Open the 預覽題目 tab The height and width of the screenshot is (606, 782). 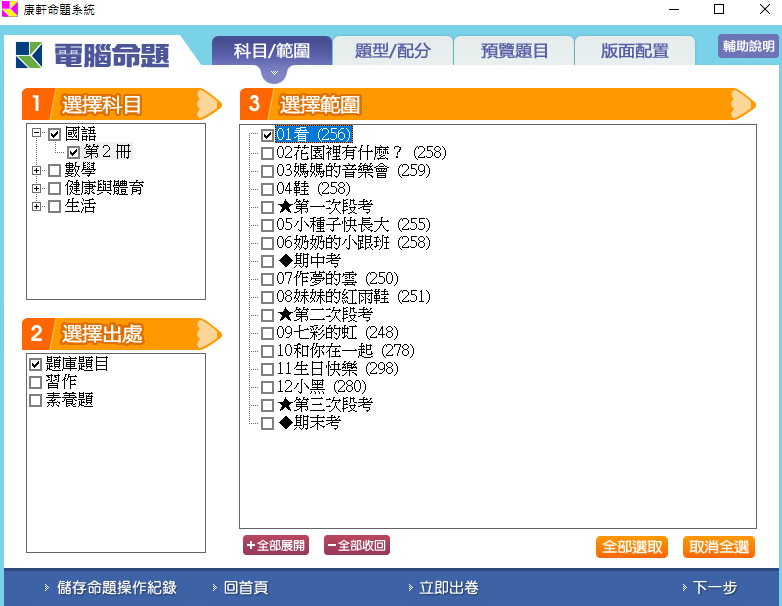tap(514, 51)
